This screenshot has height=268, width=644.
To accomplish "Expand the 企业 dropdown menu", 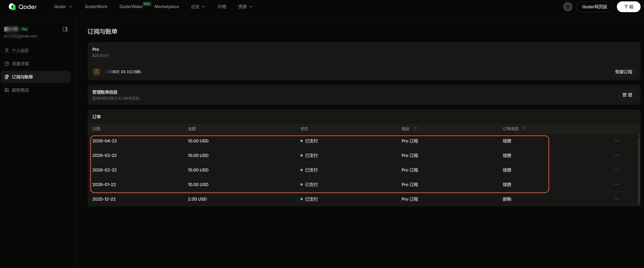I will [x=198, y=7].
